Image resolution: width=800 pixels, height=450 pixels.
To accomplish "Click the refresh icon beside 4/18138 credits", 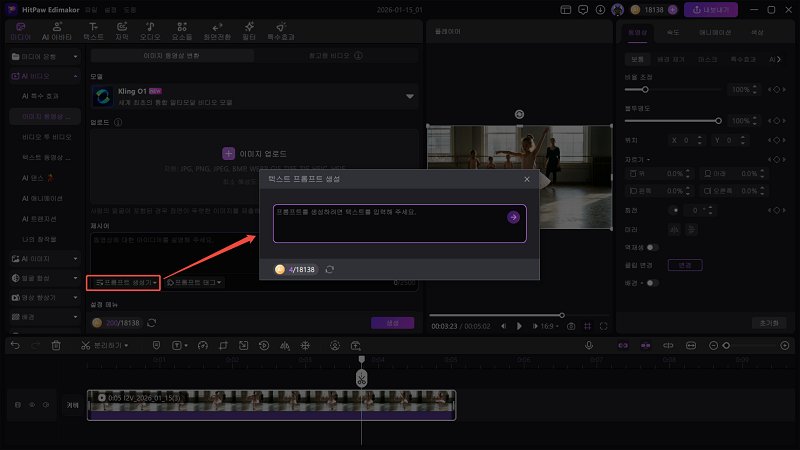I will pos(330,269).
